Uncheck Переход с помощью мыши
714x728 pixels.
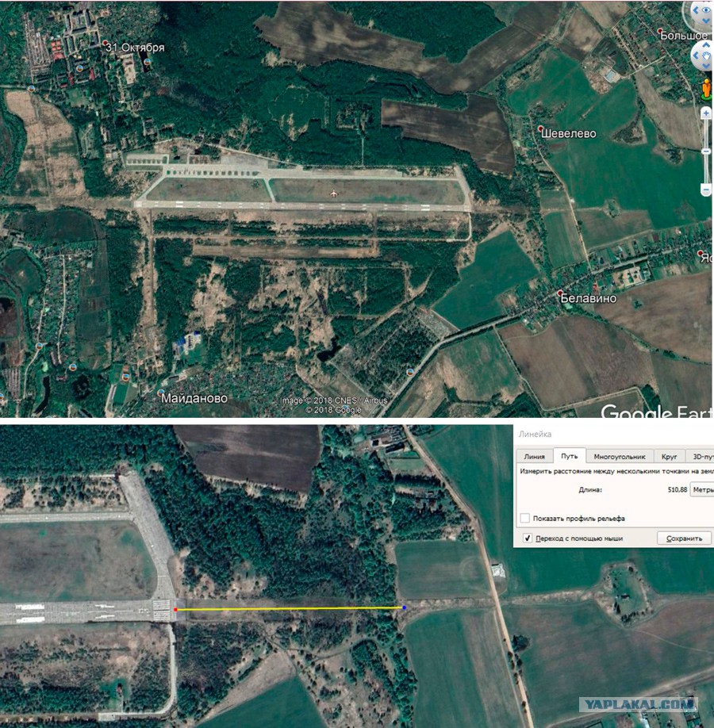[528, 538]
